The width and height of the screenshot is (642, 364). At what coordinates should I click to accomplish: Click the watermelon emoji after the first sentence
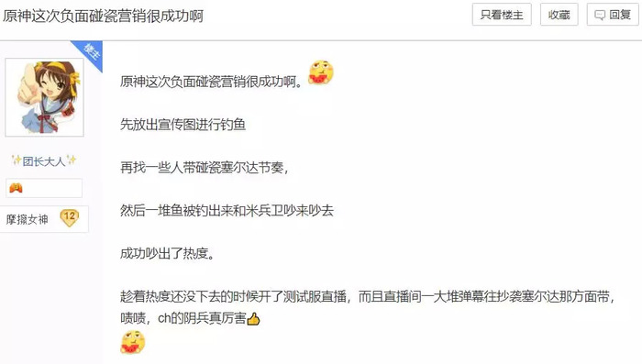(321, 72)
